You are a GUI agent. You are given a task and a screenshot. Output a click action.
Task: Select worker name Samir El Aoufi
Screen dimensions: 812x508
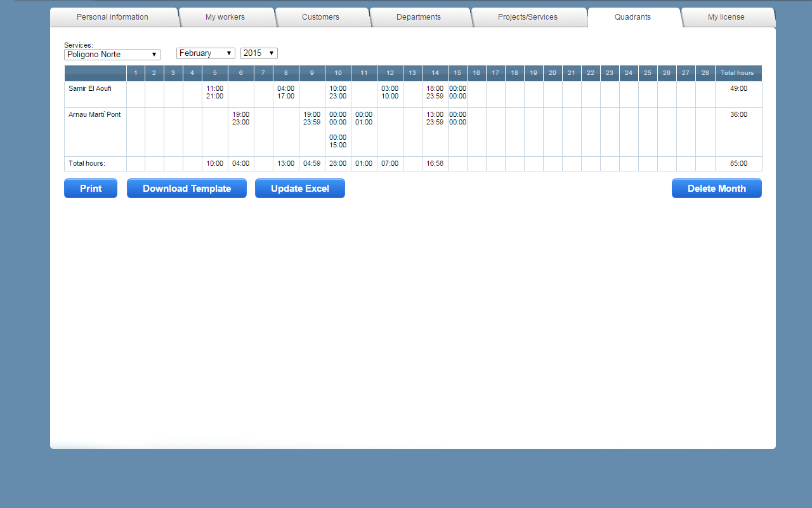point(90,88)
